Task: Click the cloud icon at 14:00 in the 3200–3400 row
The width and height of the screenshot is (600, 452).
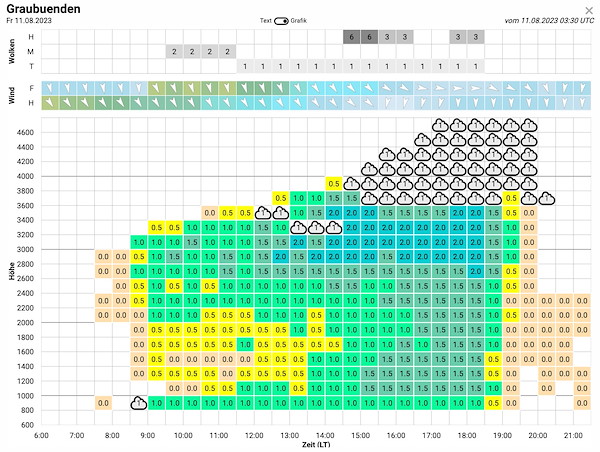Action: [334, 227]
